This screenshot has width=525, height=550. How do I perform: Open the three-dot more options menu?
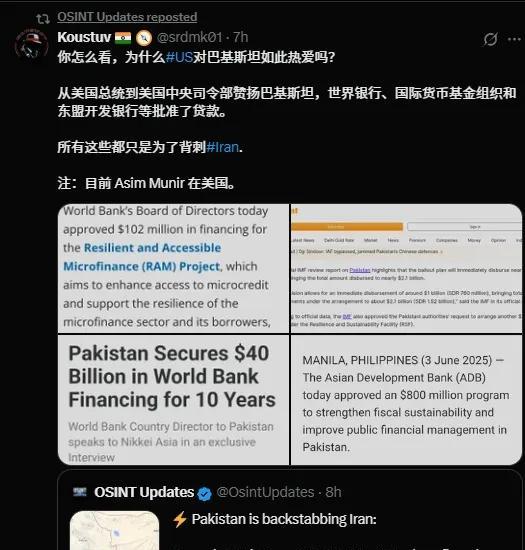(x=514, y=39)
